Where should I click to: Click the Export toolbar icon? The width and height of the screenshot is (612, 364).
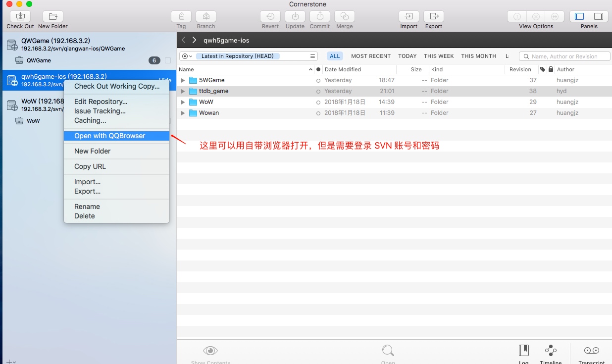(x=434, y=16)
